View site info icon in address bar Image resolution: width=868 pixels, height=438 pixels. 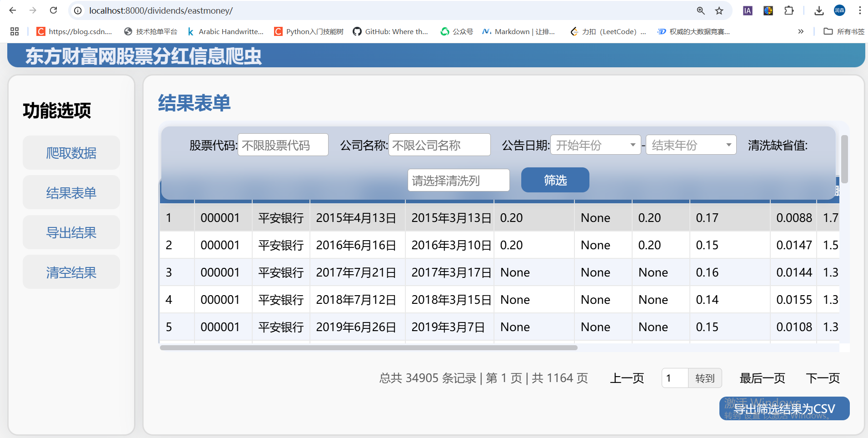tap(78, 10)
